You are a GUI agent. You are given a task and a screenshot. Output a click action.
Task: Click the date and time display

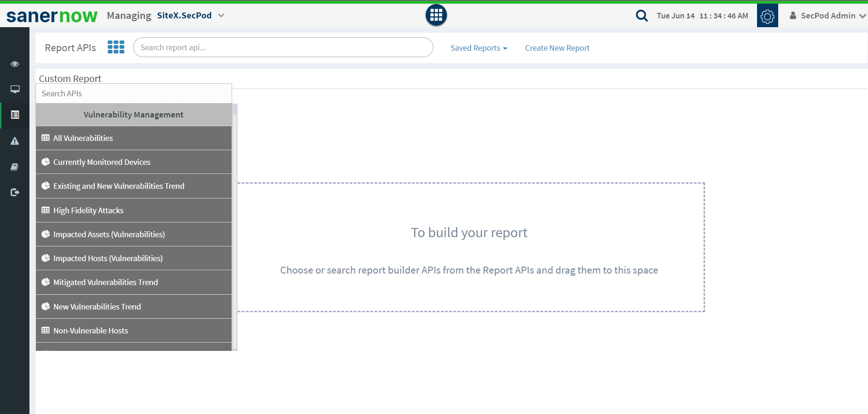(x=702, y=16)
